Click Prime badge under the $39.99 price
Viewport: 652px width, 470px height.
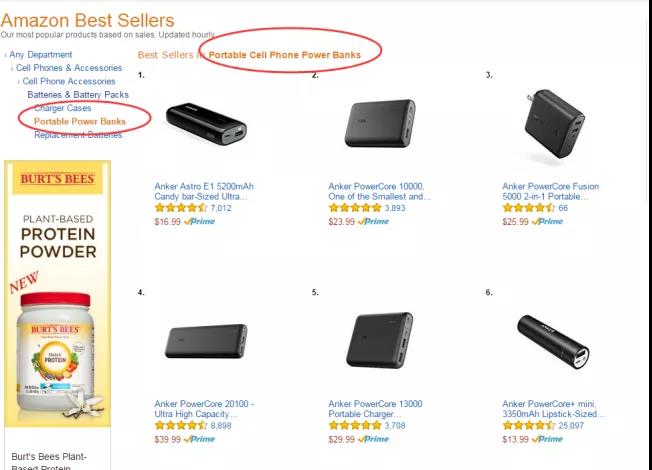point(200,439)
